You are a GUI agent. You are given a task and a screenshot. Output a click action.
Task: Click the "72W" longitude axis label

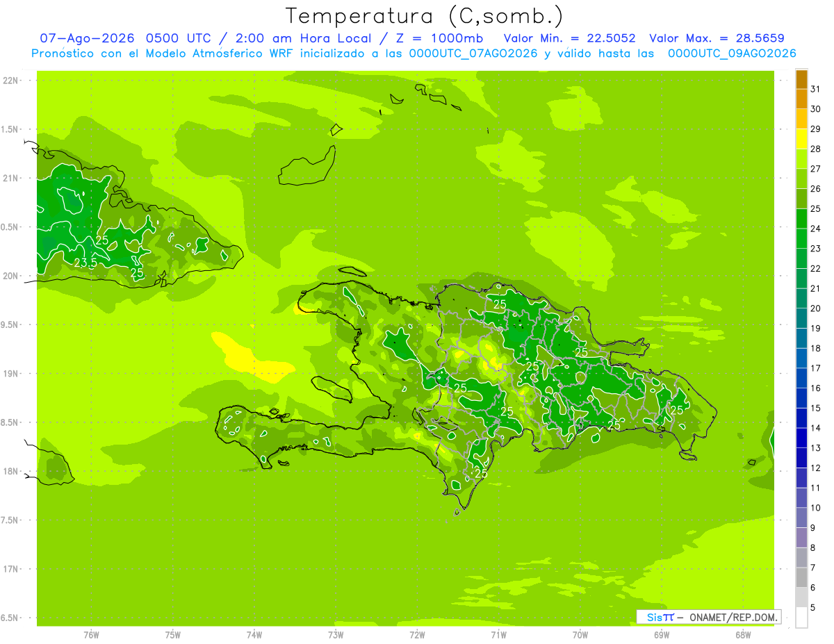click(417, 634)
